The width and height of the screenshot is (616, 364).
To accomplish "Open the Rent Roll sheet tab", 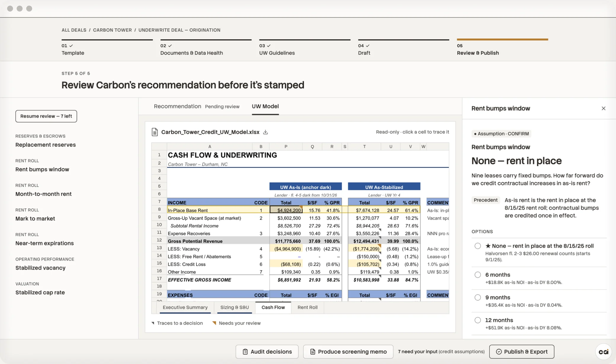I will tap(307, 307).
